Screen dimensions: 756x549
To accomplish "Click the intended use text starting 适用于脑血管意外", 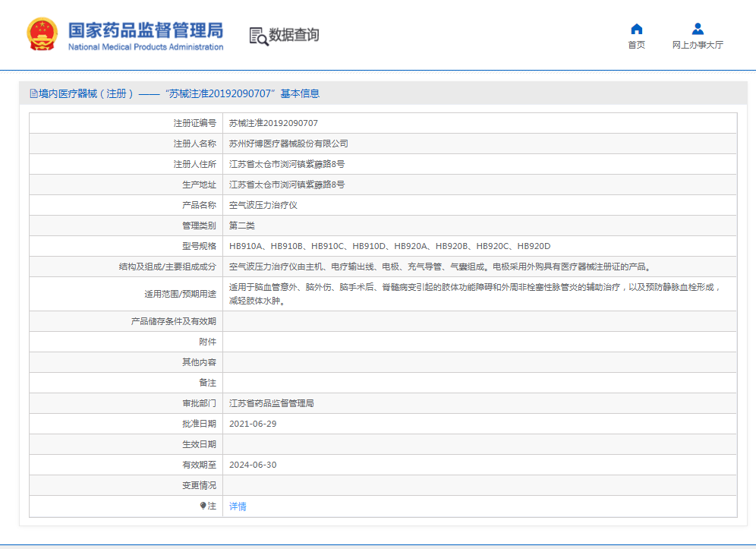I will tap(476, 294).
